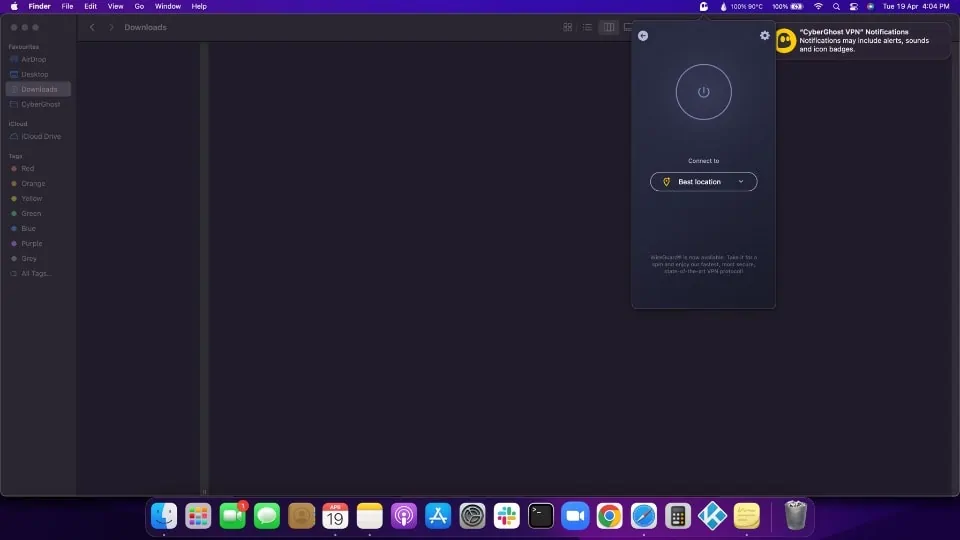Screen dimensions: 960x540
Task: Open the Wi-Fi menu bar icon
Action: click(x=818, y=6)
